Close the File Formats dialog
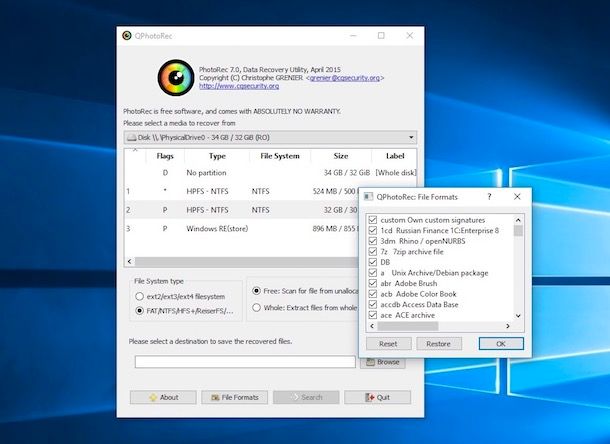The image size is (610, 444). (x=517, y=197)
